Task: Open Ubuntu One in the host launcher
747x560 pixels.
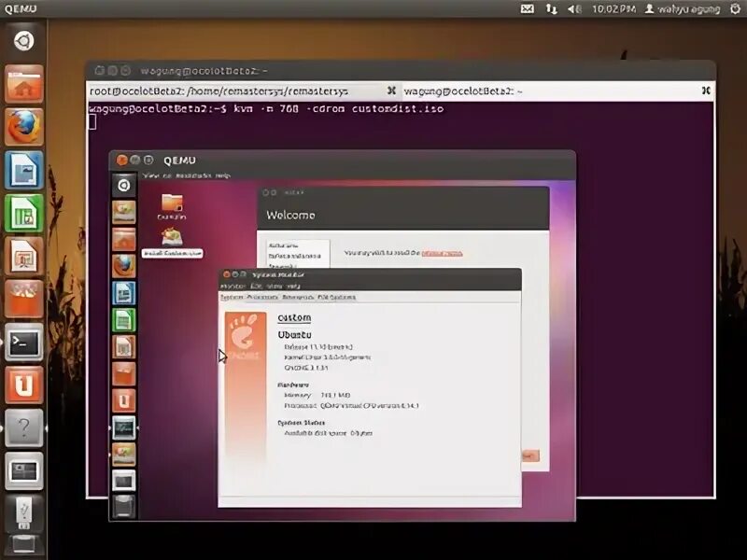Action: click(24, 385)
